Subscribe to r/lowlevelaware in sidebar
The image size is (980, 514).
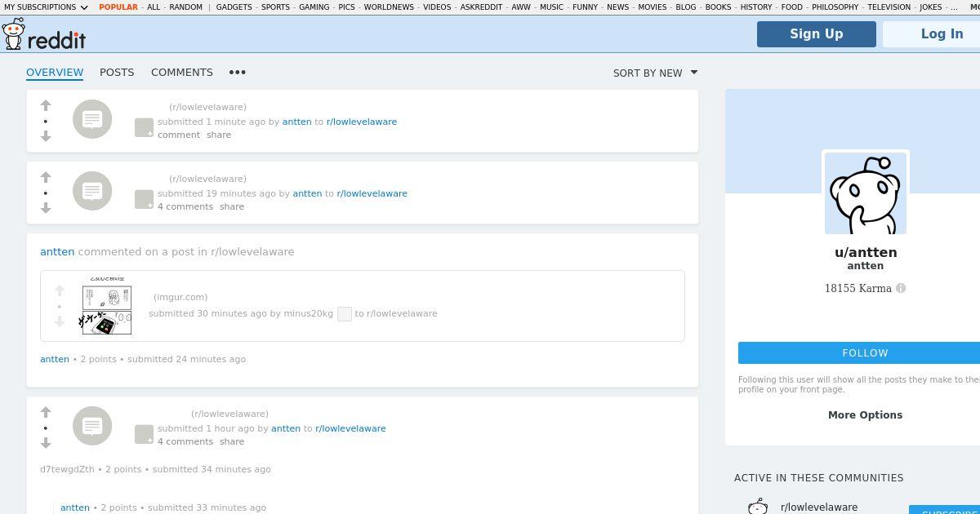pyautogui.click(x=945, y=512)
